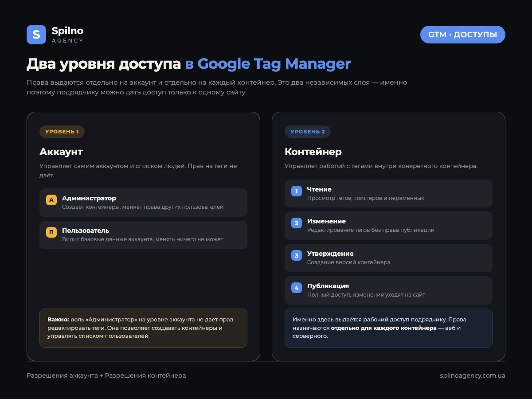Click the 'Аккаунт' card title
This screenshot has width=532, height=399.
pyautogui.click(x=61, y=152)
